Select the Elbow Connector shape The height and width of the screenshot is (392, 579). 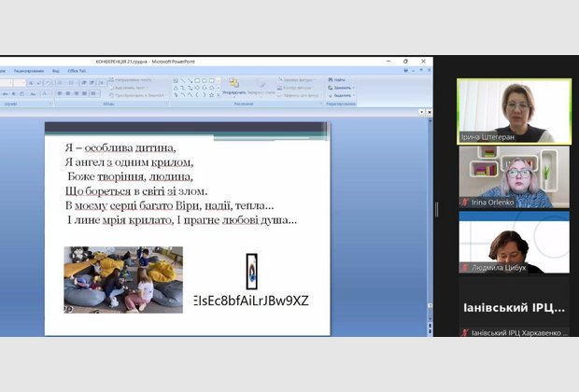click(x=183, y=88)
